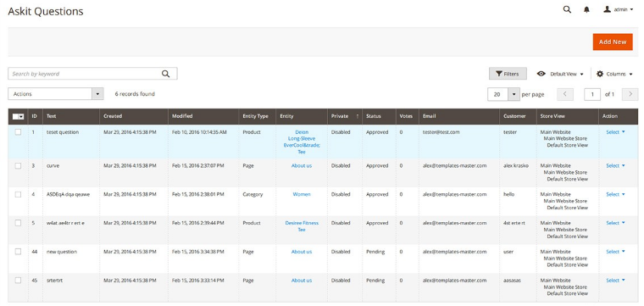Open Select action for 'ASDEqA dqa qeawe' row

tap(615, 194)
